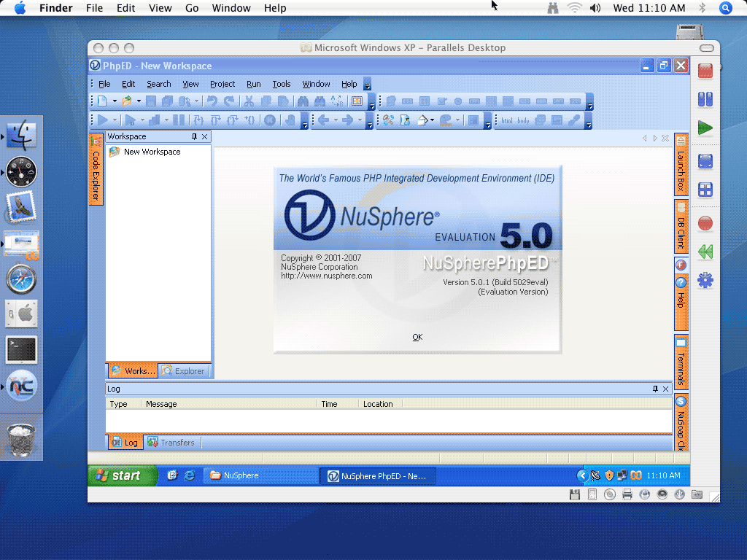This screenshot has width=747, height=560.
Task: Click the Location column header in Log
Action: pyautogui.click(x=380, y=404)
